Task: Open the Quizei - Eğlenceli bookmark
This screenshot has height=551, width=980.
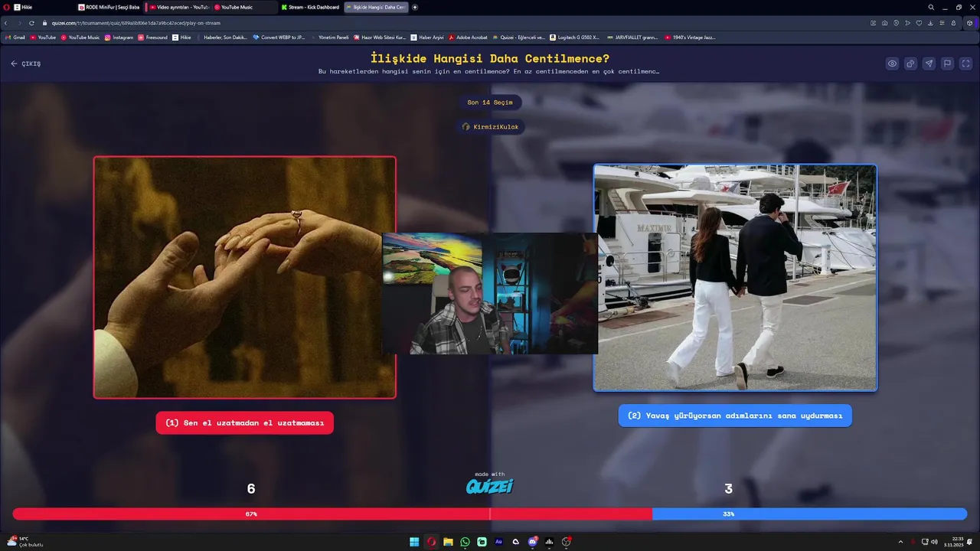Action: coord(518,37)
